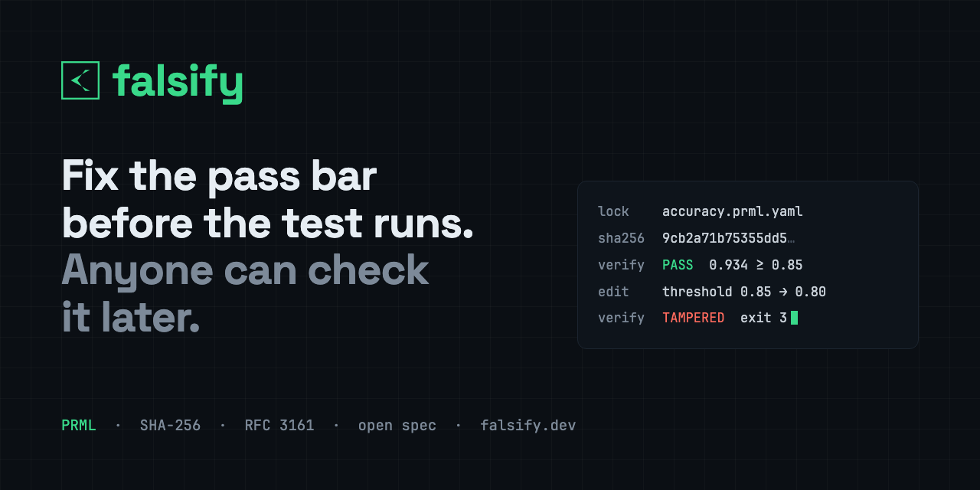Click the falsify arrow logo icon

tap(80, 80)
